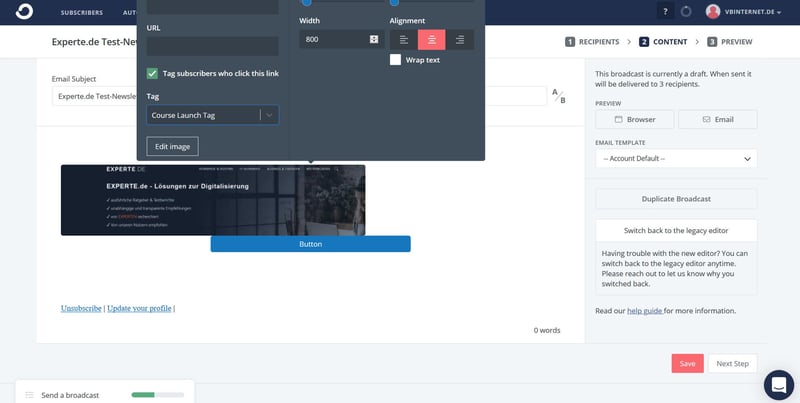Open the chat support bubble icon
Viewport: 800px width, 403px height.
tap(779, 385)
